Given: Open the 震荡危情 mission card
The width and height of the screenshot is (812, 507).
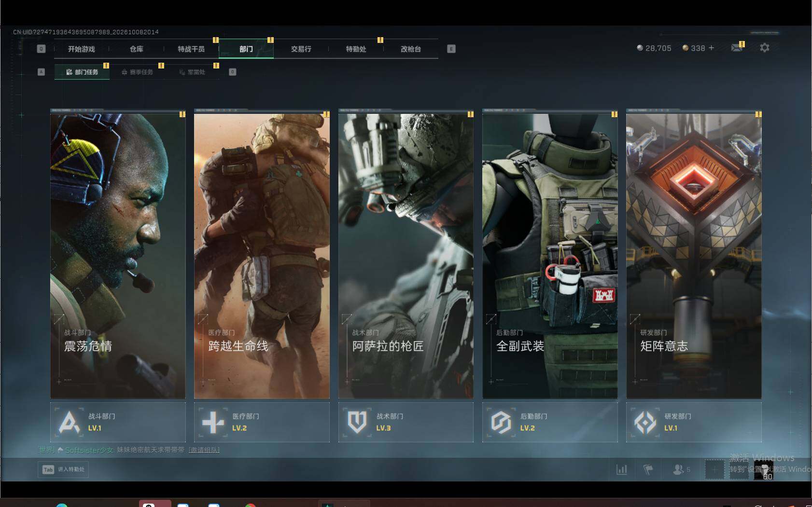Looking at the screenshot, I should tap(118, 256).
